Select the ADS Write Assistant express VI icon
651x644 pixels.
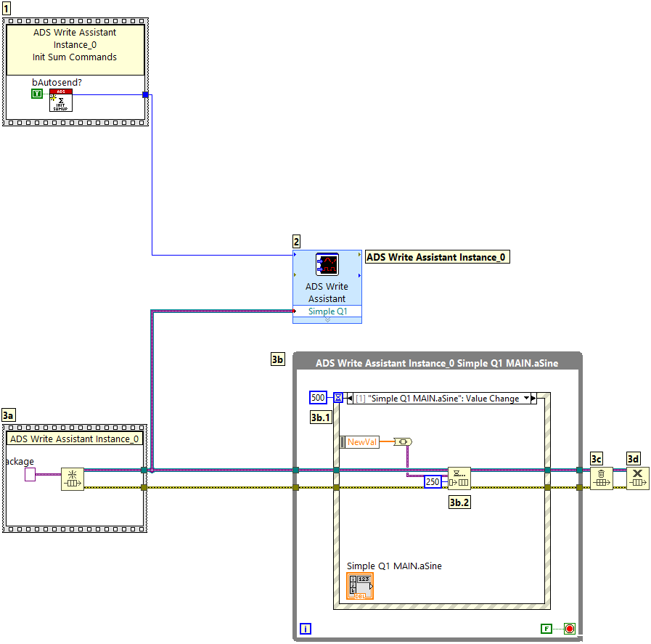point(327,264)
